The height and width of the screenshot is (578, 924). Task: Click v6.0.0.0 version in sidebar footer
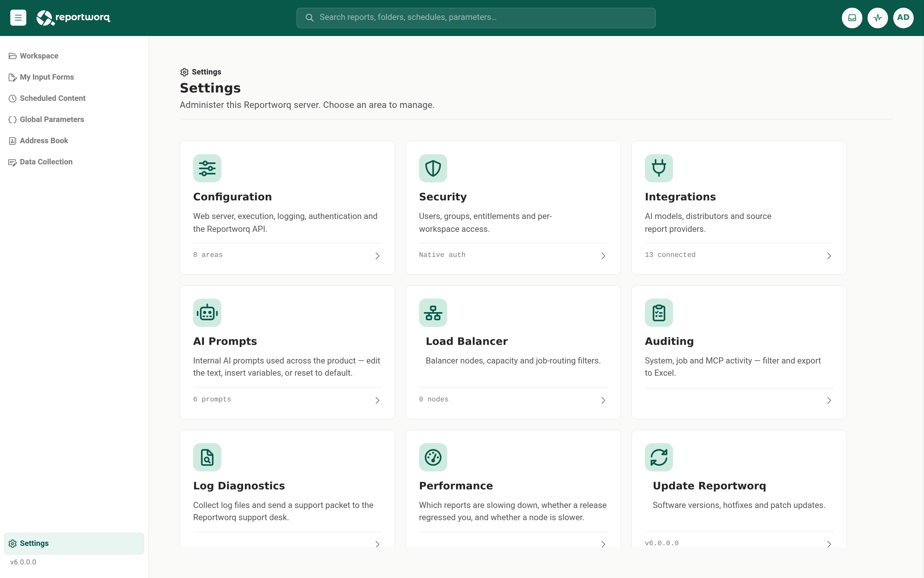coord(23,562)
